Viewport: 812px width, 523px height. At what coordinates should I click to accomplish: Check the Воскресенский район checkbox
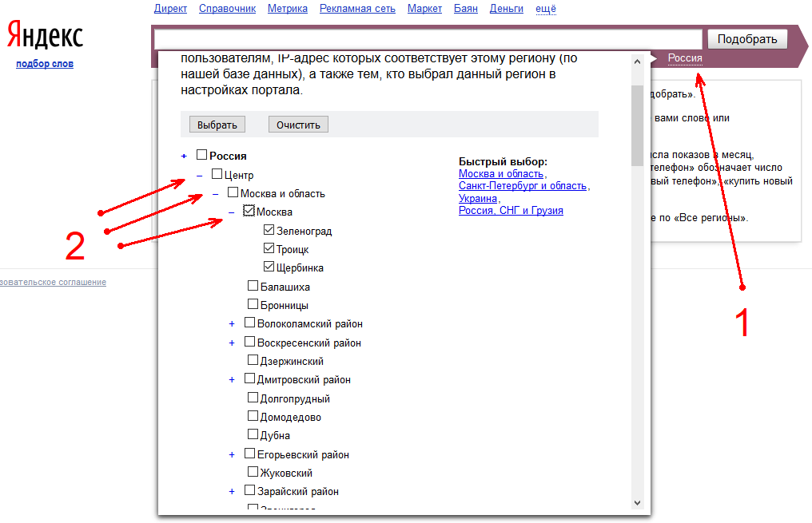tap(249, 342)
